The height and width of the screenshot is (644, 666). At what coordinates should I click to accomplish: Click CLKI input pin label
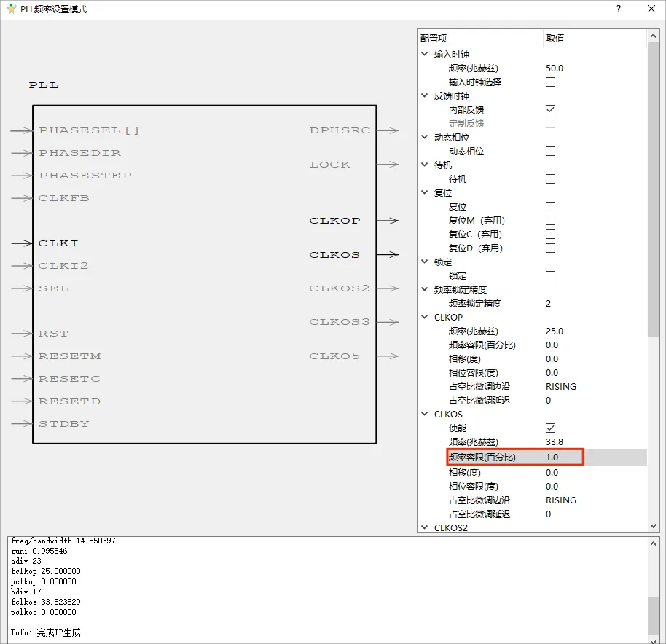[58, 243]
